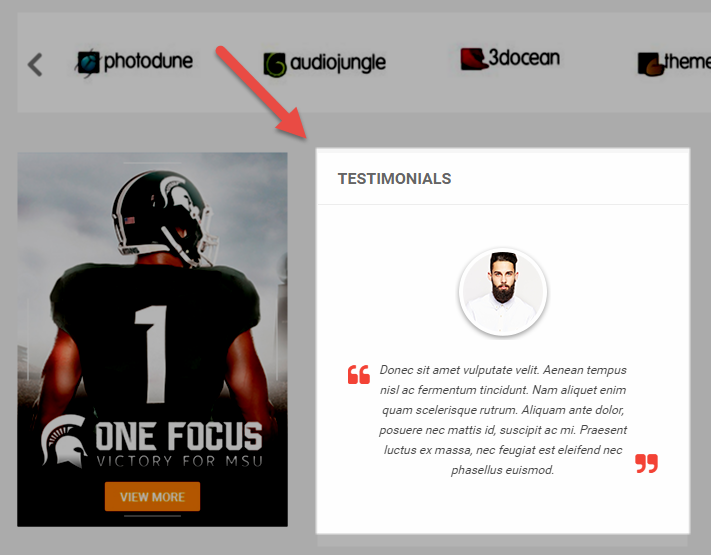Click the photodune blue lens icon

(88, 63)
